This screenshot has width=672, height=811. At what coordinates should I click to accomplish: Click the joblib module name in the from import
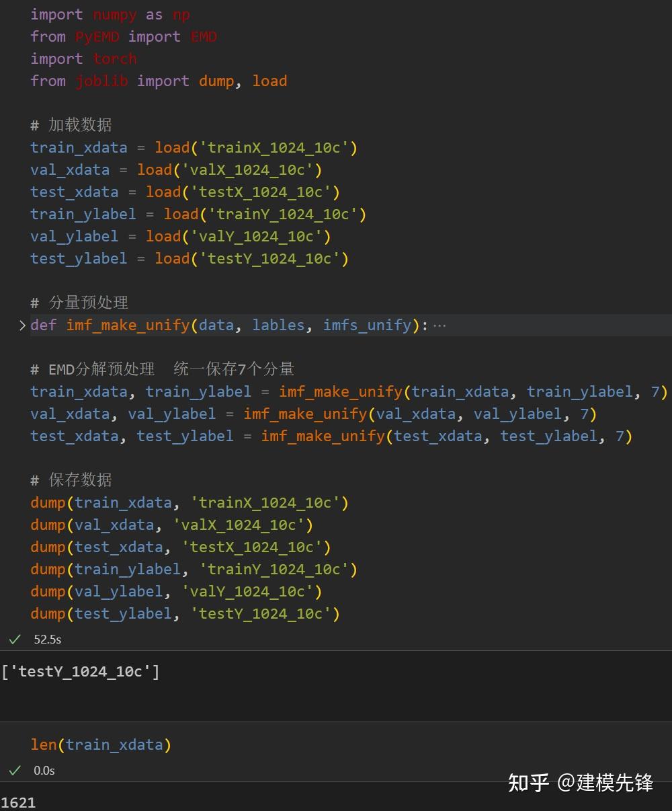[101, 81]
